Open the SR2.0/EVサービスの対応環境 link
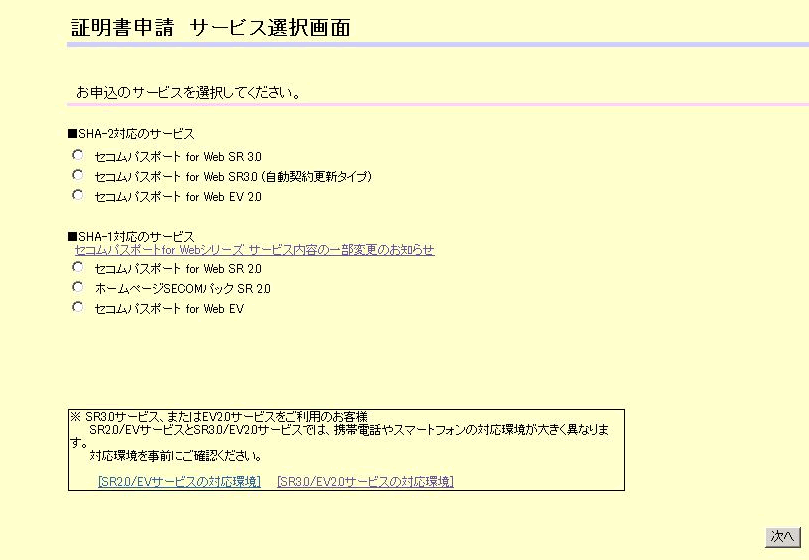The image size is (809, 560). pos(179,481)
